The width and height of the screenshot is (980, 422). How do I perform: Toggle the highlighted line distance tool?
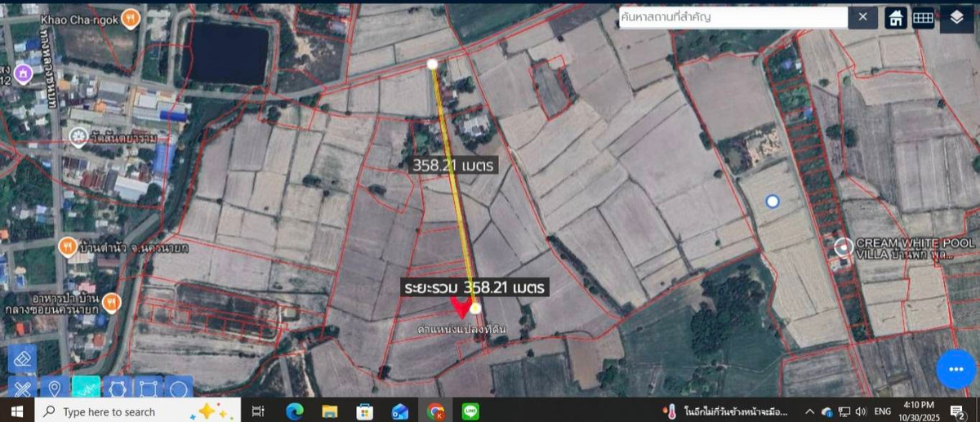pos(86,389)
